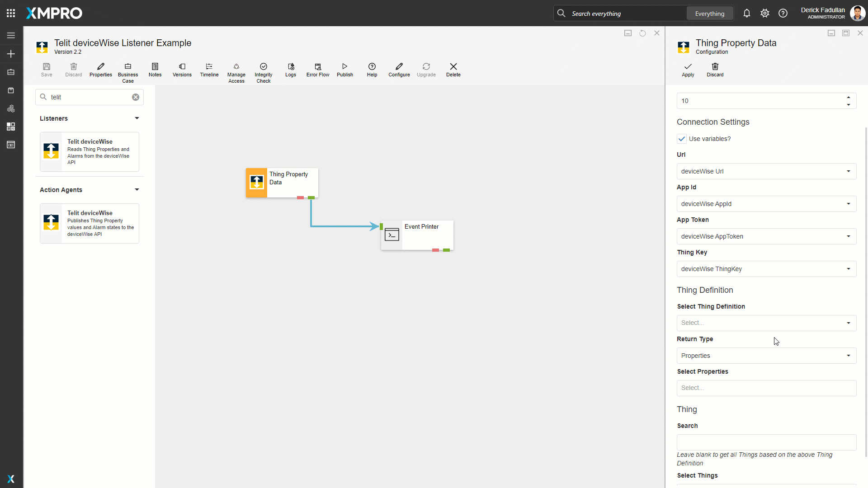Click the Thing Search input field
Viewport: 868px width, 488px height.
(766, 442)
